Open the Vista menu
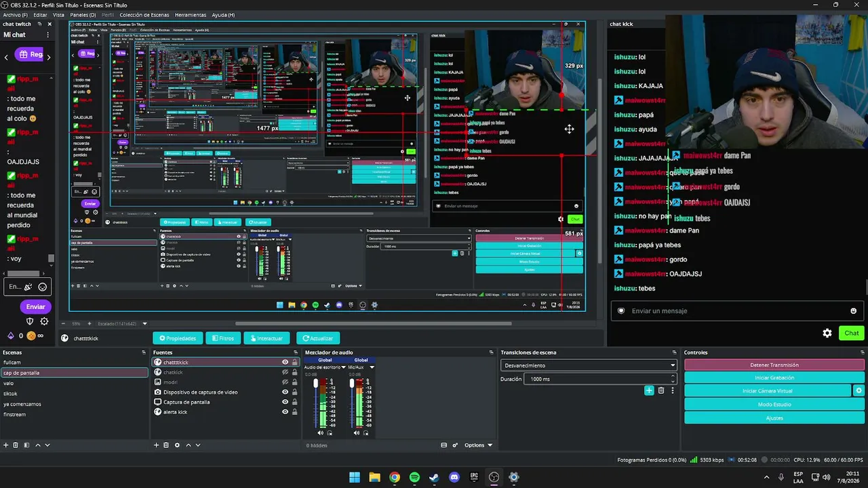This screenshot has width=868, height=488. pyautogui.click(x=59, y=15)
